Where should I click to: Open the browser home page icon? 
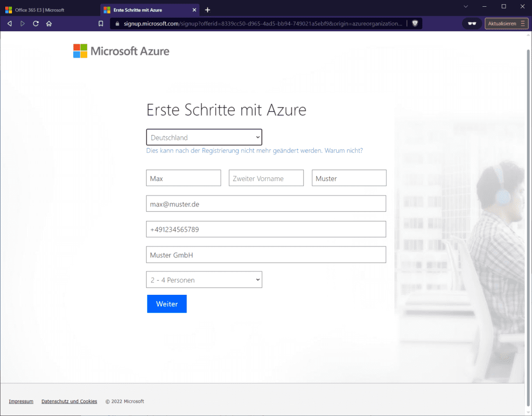(49, 23)
